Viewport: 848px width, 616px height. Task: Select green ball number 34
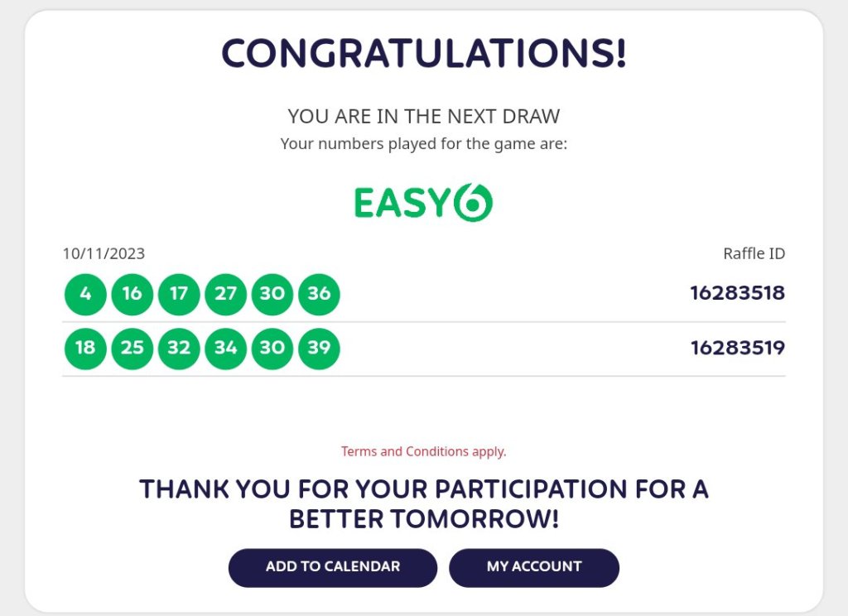[x=226, y=349]
